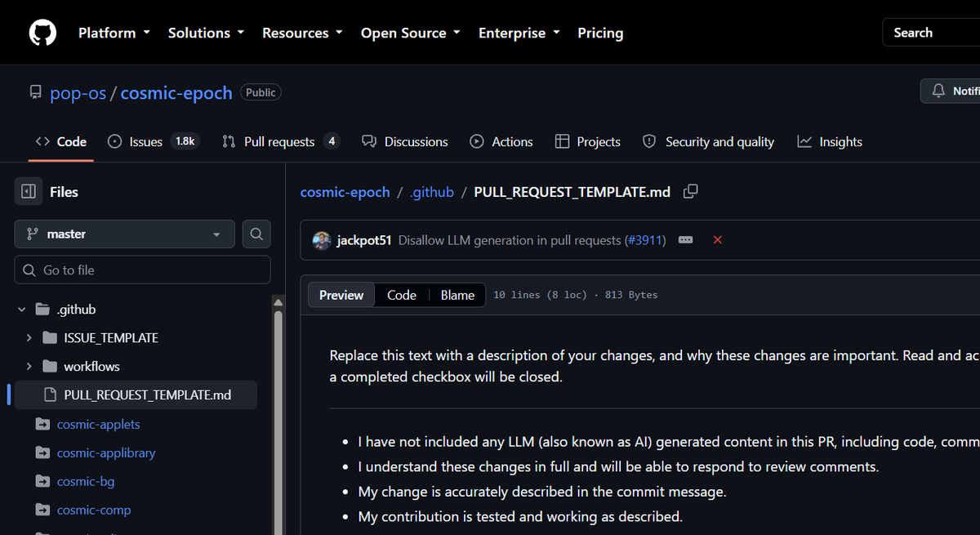The width and height of the screenshot is (980, 535).
Task: Open the Platform menu
Action: click(114, 33)
